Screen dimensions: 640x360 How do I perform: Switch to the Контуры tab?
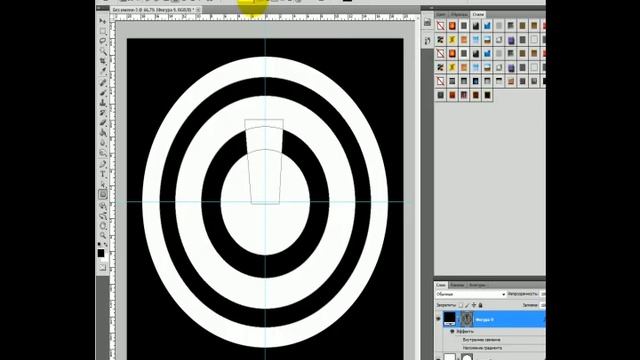pos(477,285)
